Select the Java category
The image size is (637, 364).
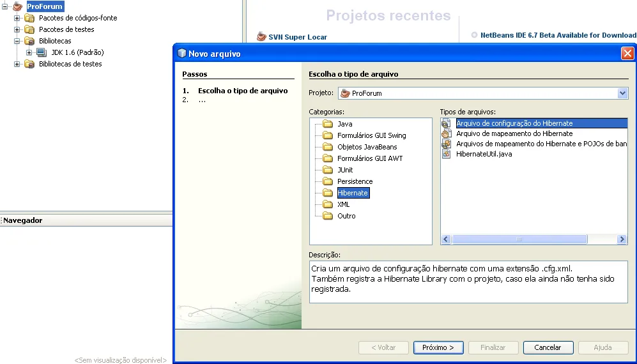345,124
